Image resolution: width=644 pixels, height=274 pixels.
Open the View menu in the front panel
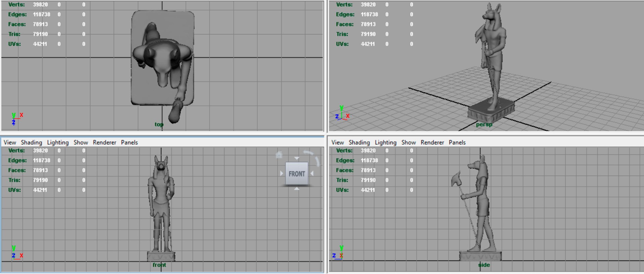pos(10,143)
